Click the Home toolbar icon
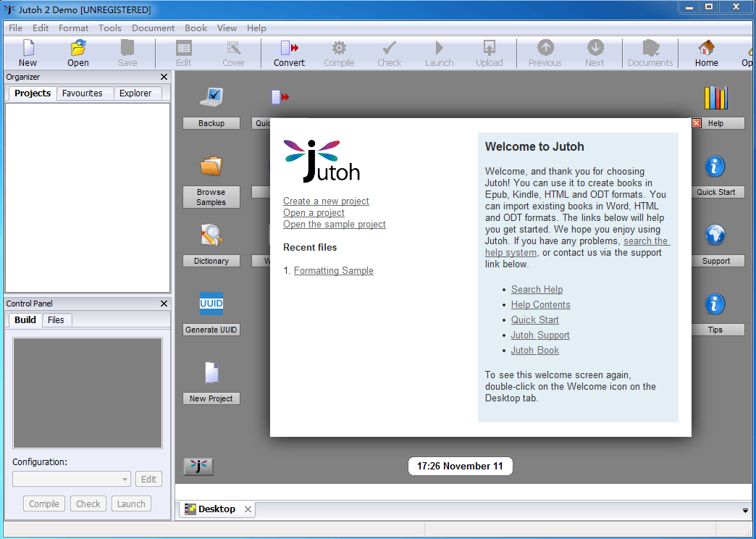The height and width of the screenshot is (539, 756). (705, 53)
